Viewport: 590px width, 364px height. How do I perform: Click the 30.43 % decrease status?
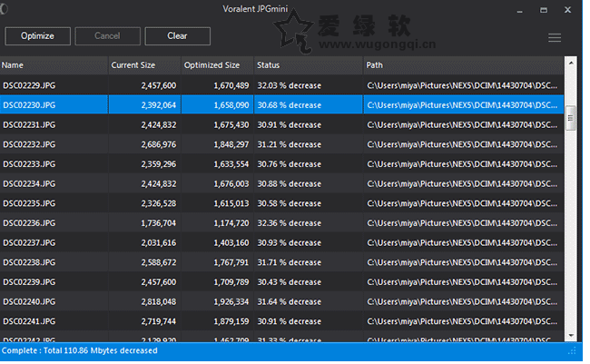pyautogui.click(x=290, y=282)
